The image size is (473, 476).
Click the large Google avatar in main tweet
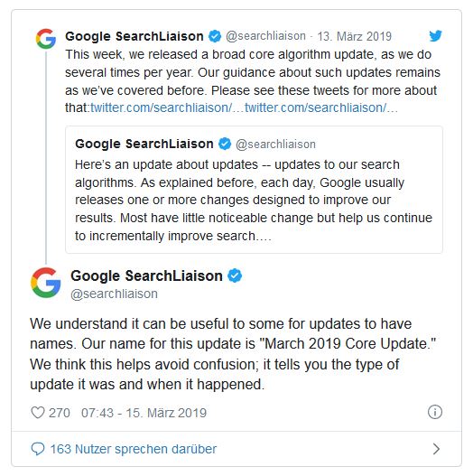coord(46,283)
